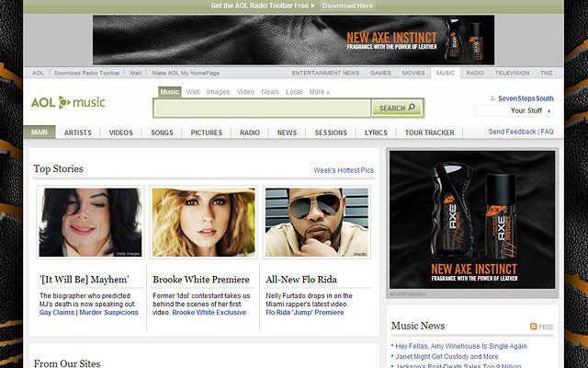
Task: Open Brooke White Exclusive link
Action: click(x=209, y=313)
